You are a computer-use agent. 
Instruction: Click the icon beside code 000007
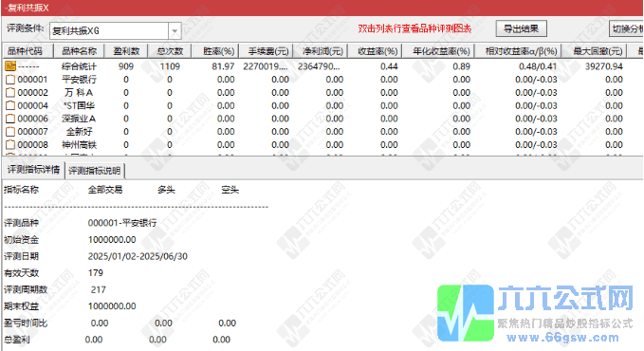click(x=10, y=132)
